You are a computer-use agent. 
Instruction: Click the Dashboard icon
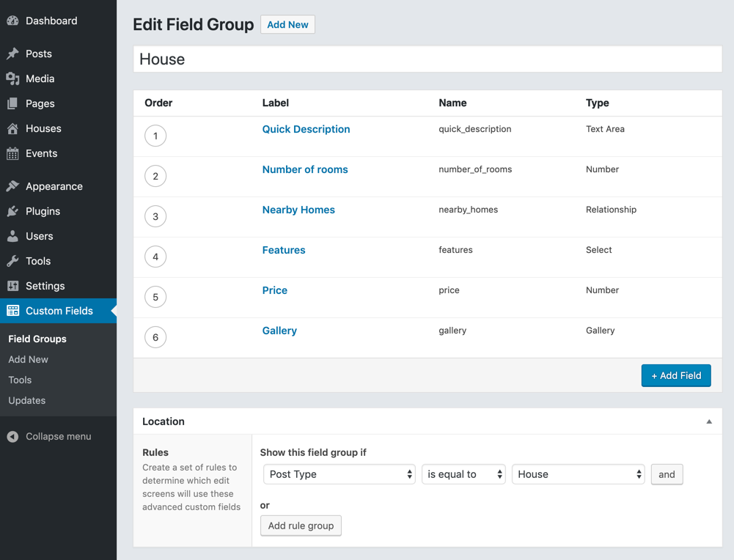(x=13, y=21)
